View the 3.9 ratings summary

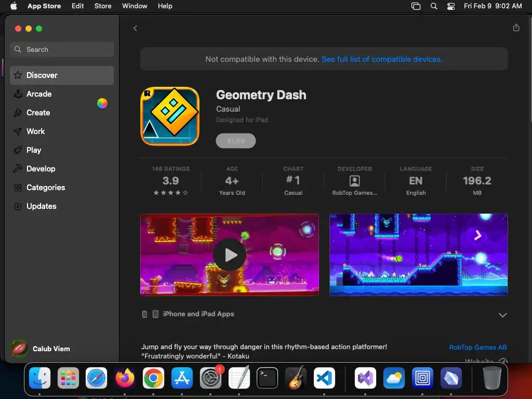coord(170,181)
